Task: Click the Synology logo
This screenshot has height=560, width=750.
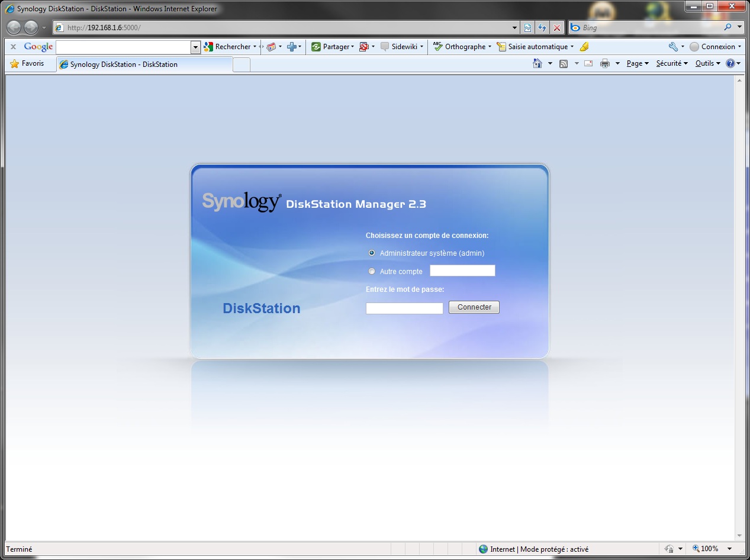Action: coord(242,202)
